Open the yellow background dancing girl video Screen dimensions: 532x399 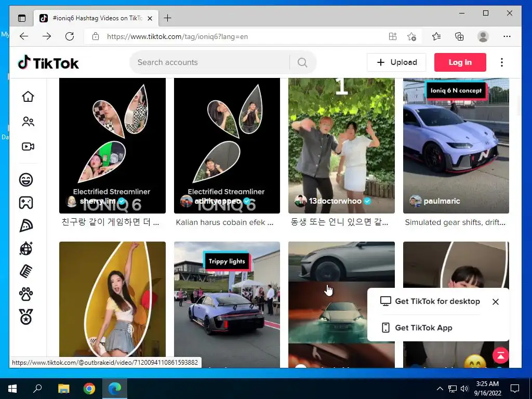click(112, 300)
